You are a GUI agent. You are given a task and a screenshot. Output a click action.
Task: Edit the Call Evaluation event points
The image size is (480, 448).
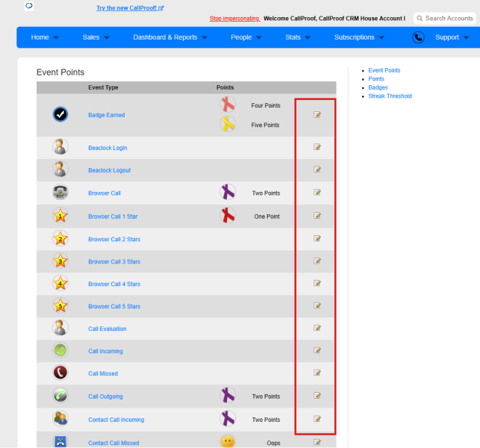point(317,328)
